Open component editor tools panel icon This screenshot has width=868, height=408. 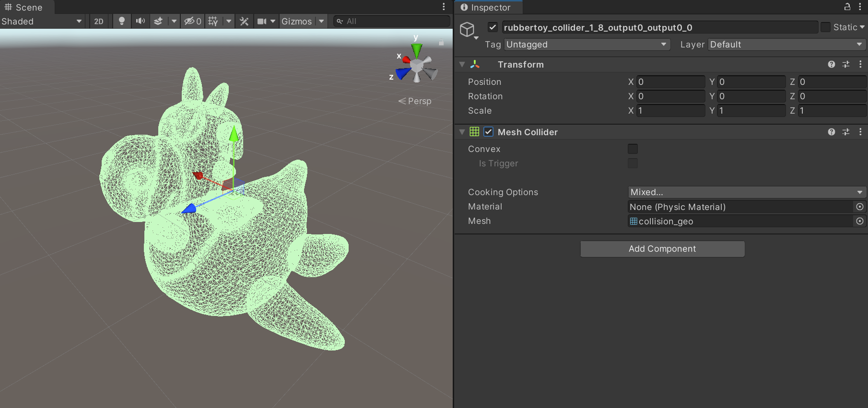[244, 21]
